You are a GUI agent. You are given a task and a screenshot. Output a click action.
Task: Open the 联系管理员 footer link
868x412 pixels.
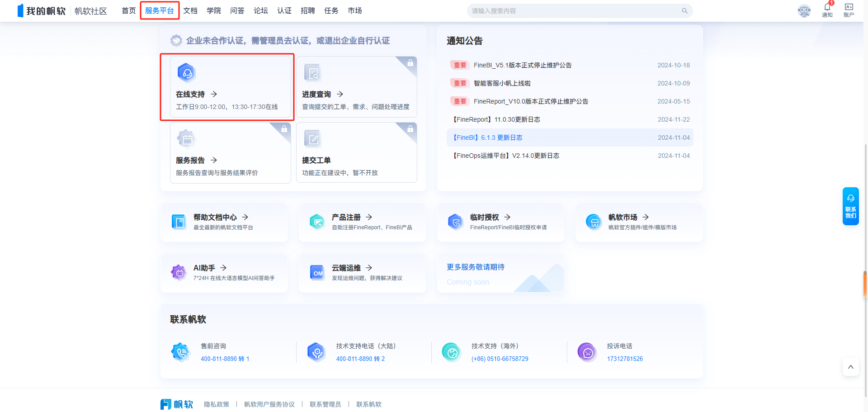325,404
